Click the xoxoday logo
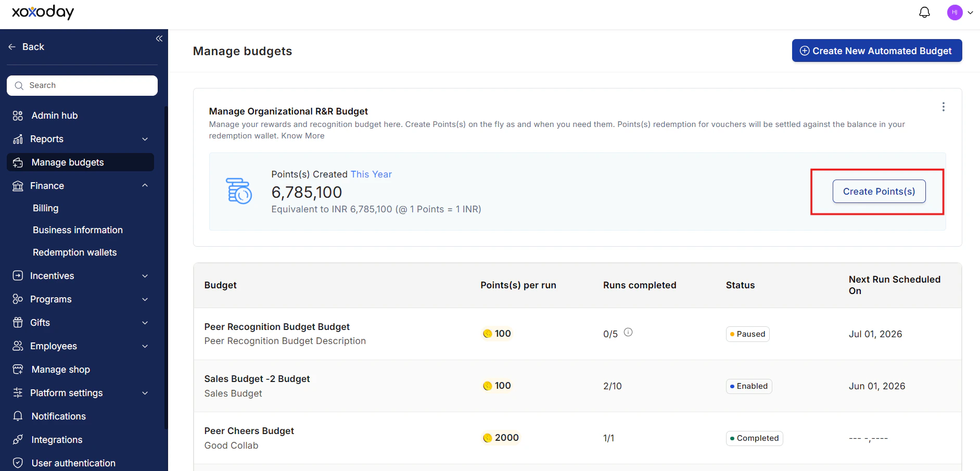This screenshot has height=471, width=980. click(x=43, y=12)
